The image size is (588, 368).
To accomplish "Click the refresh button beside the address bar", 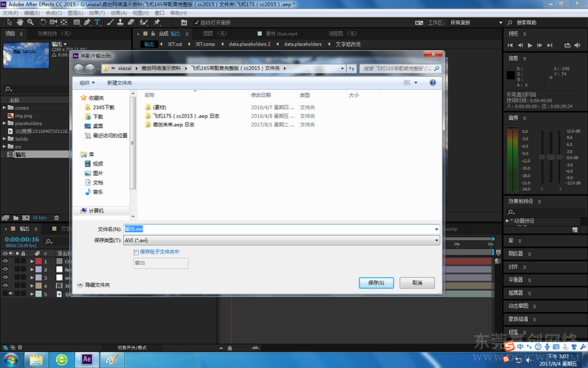I will (x=351, y=69).
